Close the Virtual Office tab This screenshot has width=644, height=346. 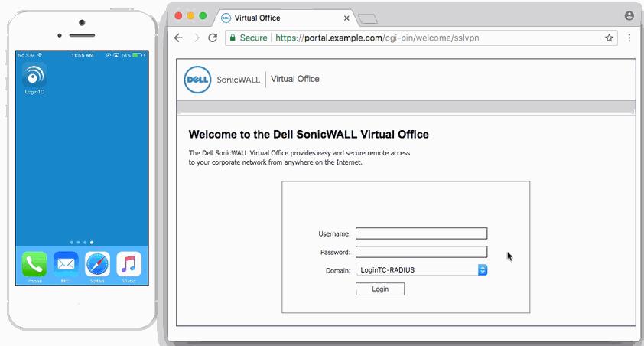coord(346,18)
